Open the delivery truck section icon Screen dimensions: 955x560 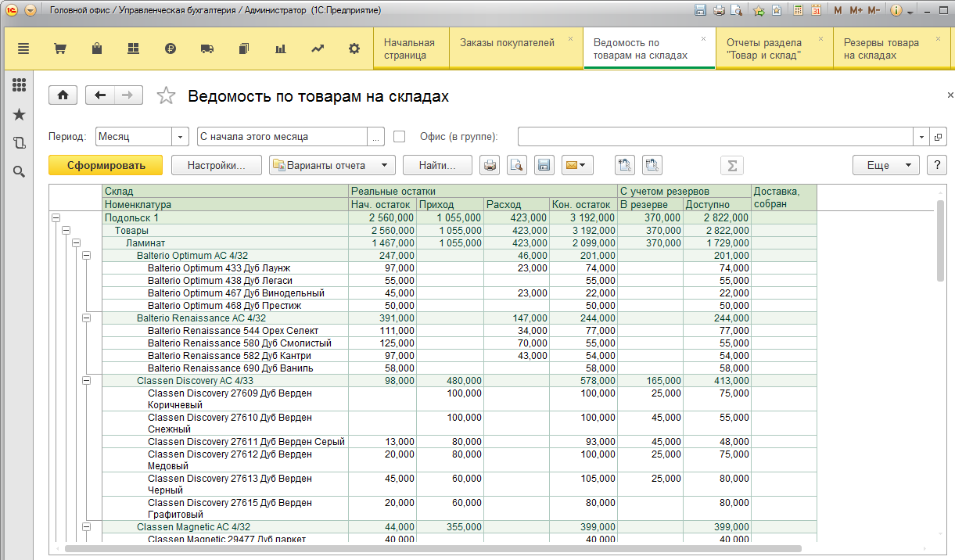[x=207, y=48]
